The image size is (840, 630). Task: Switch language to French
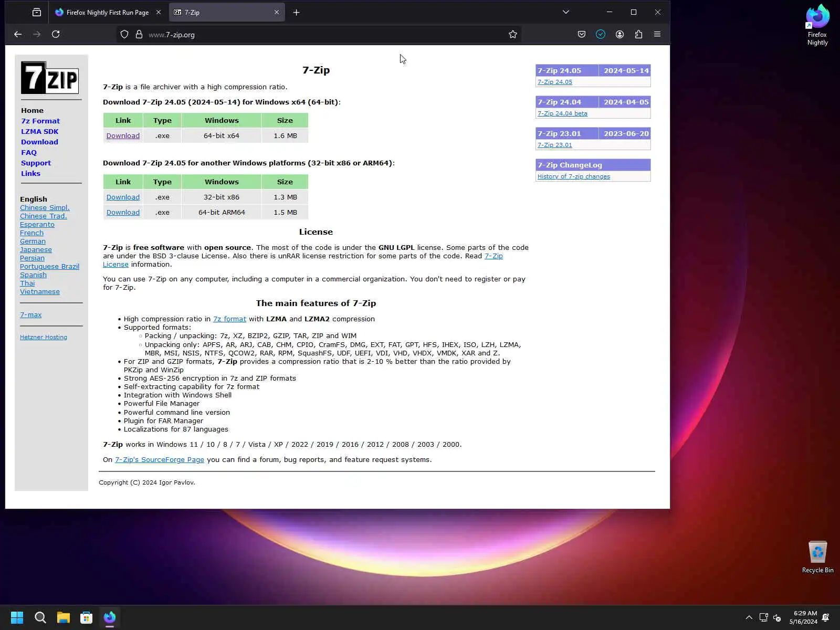click(x=31, y=233)
